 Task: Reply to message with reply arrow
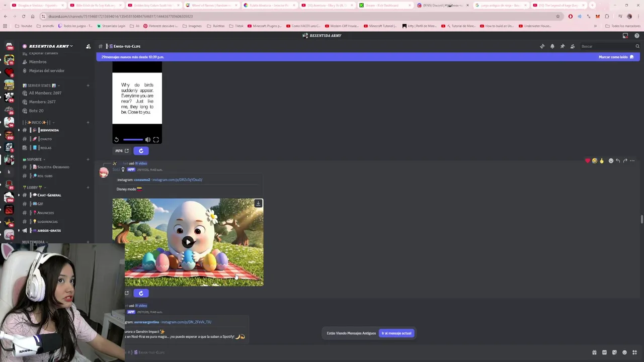[x=618, y=161]
